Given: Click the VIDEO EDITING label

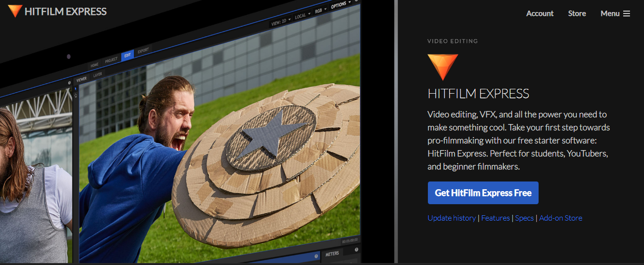Looking at the screenshot, I should pos(453,41).
